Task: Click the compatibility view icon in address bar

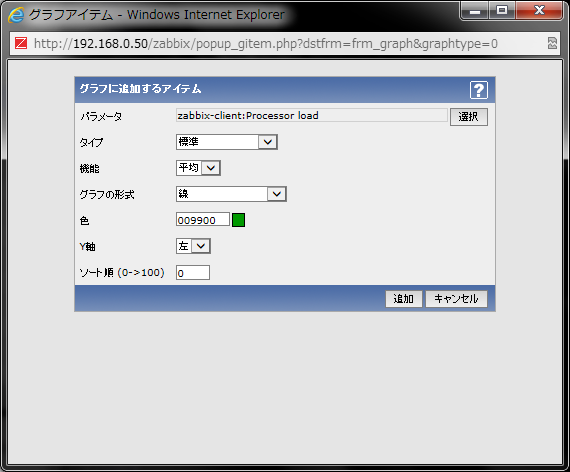Action: (552, 43)
